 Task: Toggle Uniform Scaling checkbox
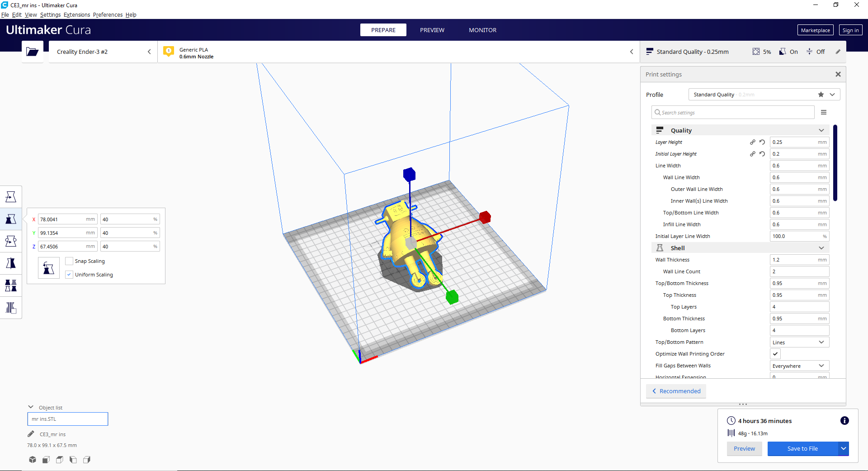[x=69, y=275]
